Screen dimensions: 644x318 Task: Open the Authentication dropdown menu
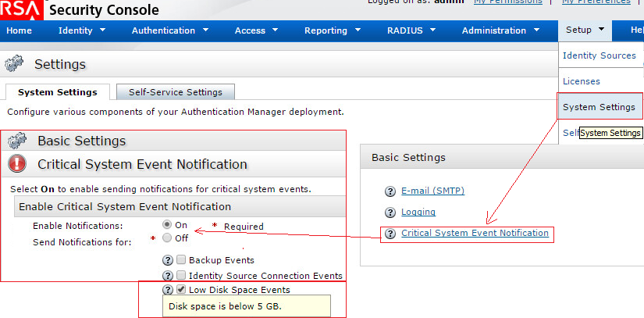point(170,30)
